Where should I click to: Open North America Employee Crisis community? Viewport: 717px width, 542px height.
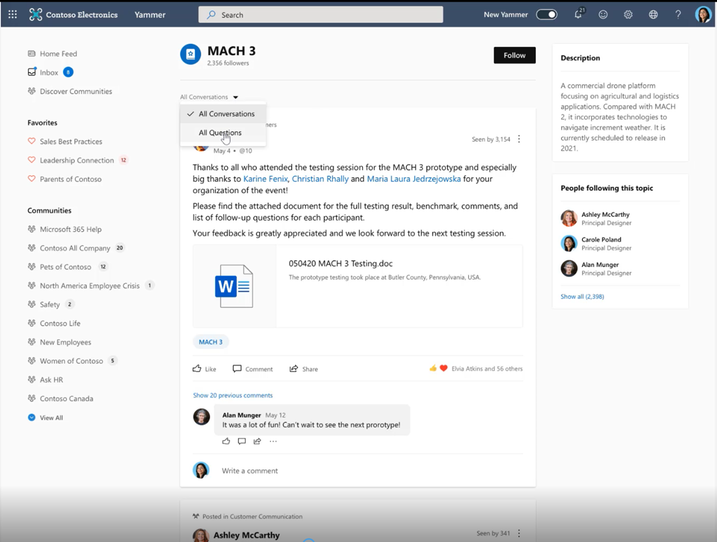[91, 285]
